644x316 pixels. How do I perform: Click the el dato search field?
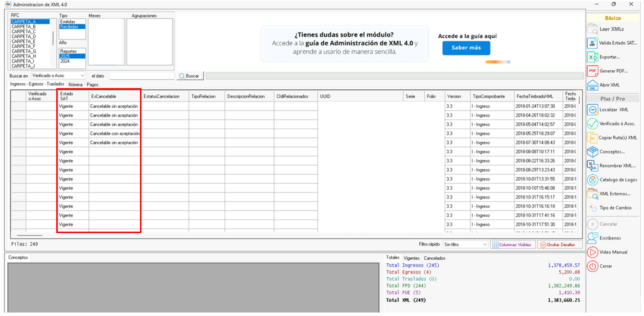point(141,76)
